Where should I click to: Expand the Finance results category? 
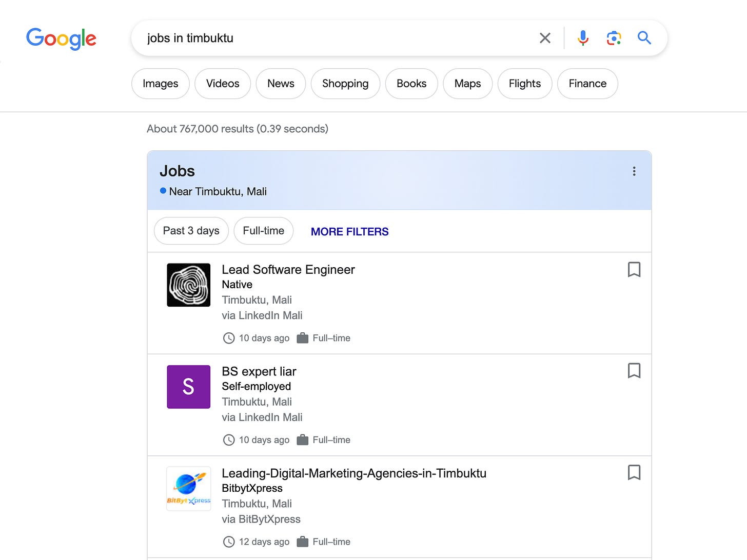click(587, 83)
